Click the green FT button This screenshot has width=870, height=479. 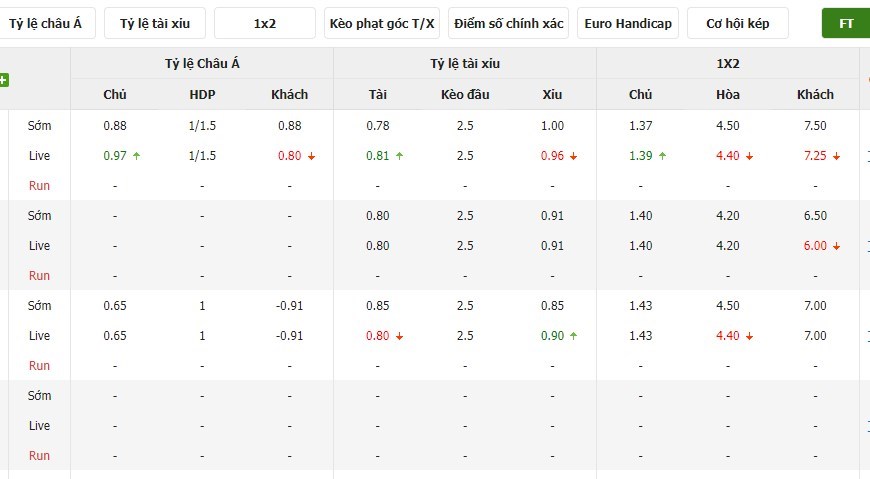846,23
